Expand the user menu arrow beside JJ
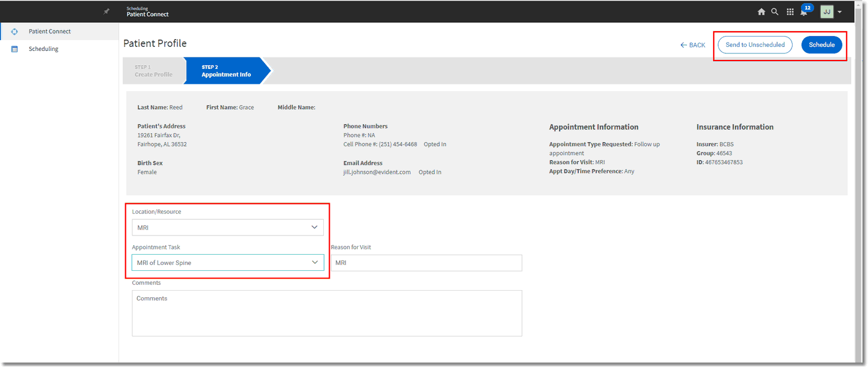The image size is (868, 368). point(840,12)
